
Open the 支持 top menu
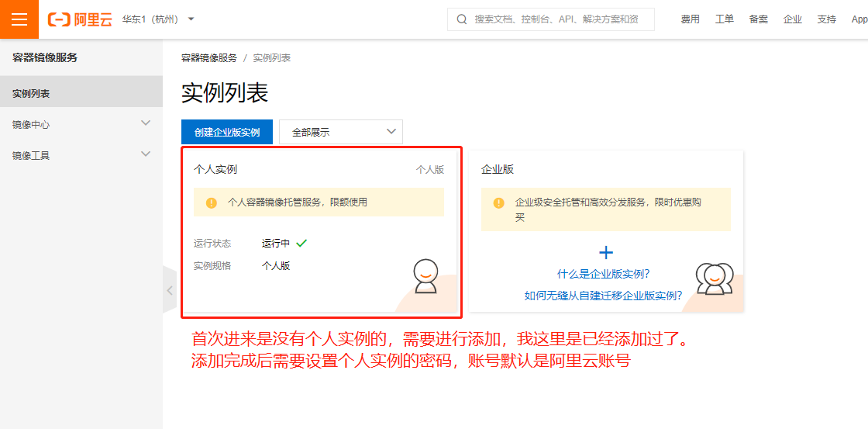tap(826, 19)
